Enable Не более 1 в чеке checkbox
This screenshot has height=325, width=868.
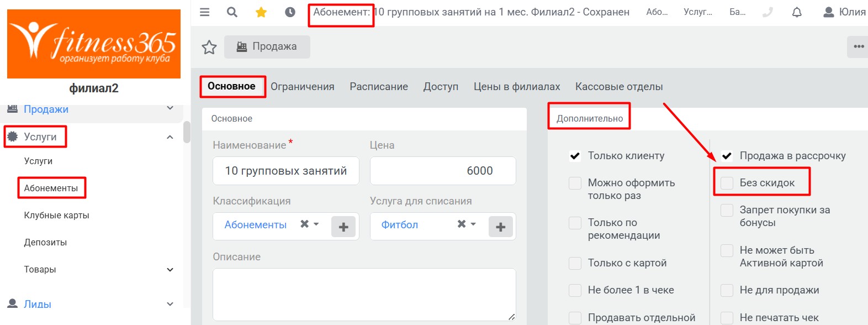[x=575, y=290]
